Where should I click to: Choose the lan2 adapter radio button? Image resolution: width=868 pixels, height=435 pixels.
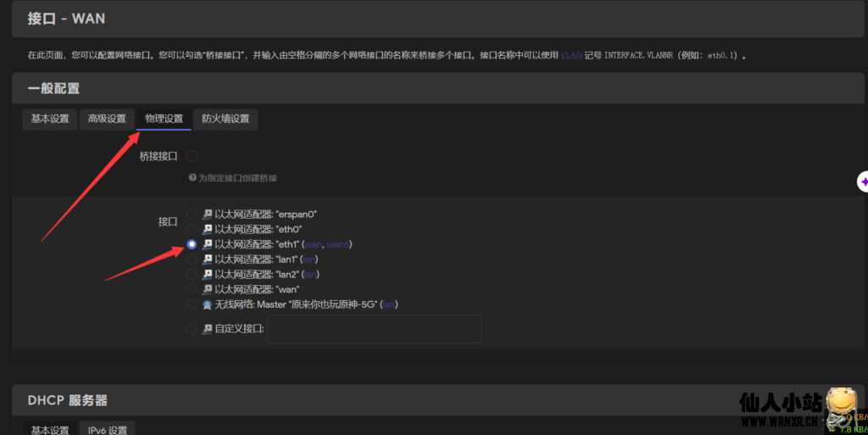click(x=192, y=274)
